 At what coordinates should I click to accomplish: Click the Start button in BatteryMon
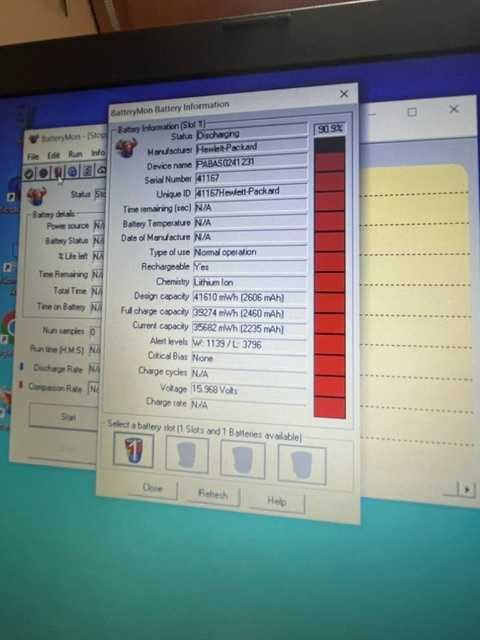pyautogui.click(x=65, y=417)
